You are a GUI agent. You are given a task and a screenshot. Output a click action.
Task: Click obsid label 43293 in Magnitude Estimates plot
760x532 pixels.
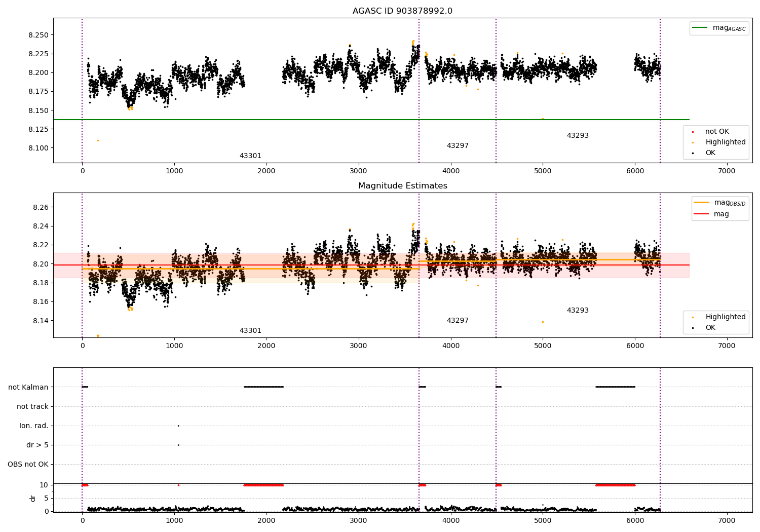pos(578,311)
